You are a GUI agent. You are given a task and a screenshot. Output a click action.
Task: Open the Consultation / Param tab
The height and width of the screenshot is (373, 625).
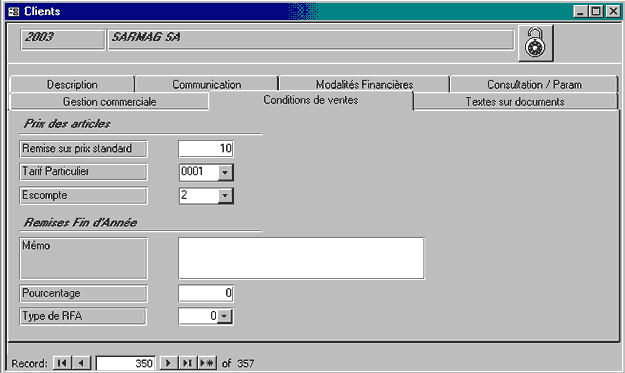click(x=534, y=84)
